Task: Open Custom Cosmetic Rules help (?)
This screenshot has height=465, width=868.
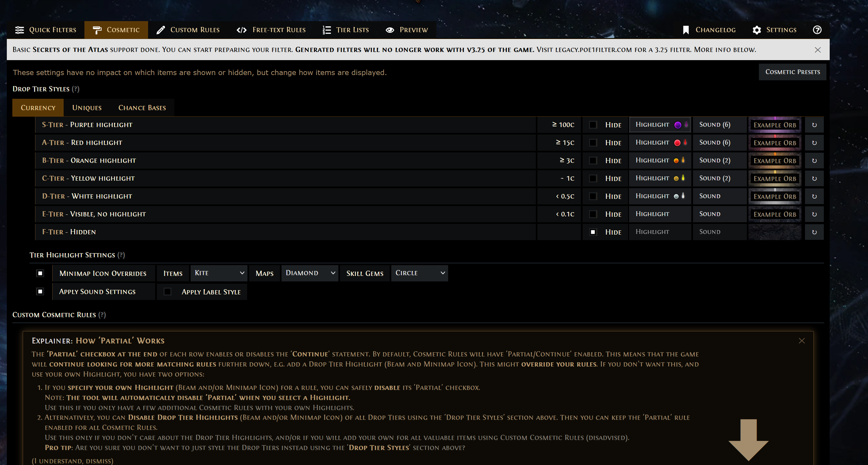Action: (x=102, y=315)
